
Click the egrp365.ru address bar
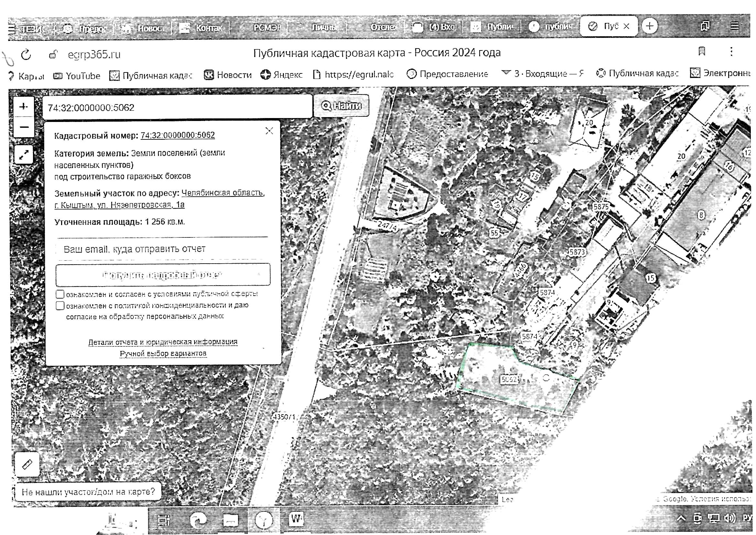tap(94, 54)
